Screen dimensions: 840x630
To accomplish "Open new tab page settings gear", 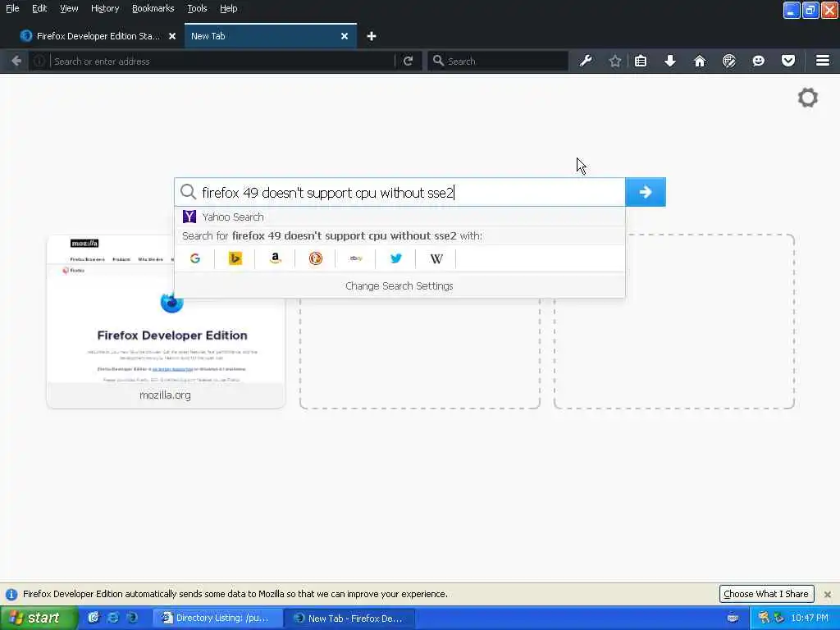I will pyautogui.click(x=807, y=98).
